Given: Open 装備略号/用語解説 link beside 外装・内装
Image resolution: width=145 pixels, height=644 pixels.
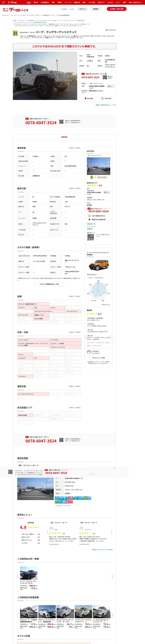Looking at the screenshot, I should (x=75, y=332).
